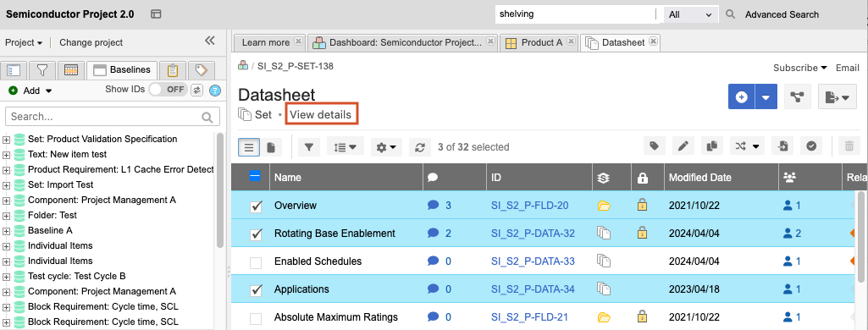Uncheck Rotating Base Enablement checkbox
The image size is (868, 330).
click(256, 234)
